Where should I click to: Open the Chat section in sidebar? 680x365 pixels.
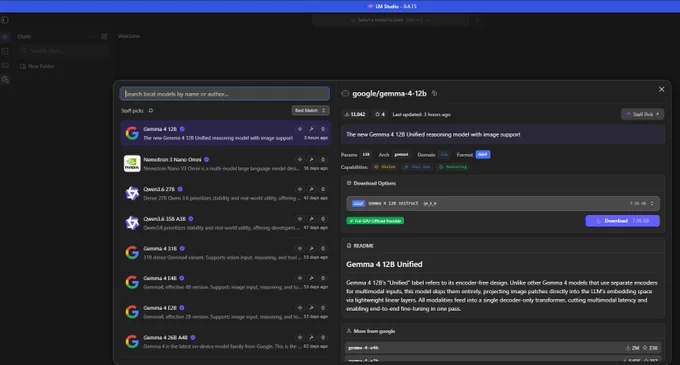click(x=5, y=37)
